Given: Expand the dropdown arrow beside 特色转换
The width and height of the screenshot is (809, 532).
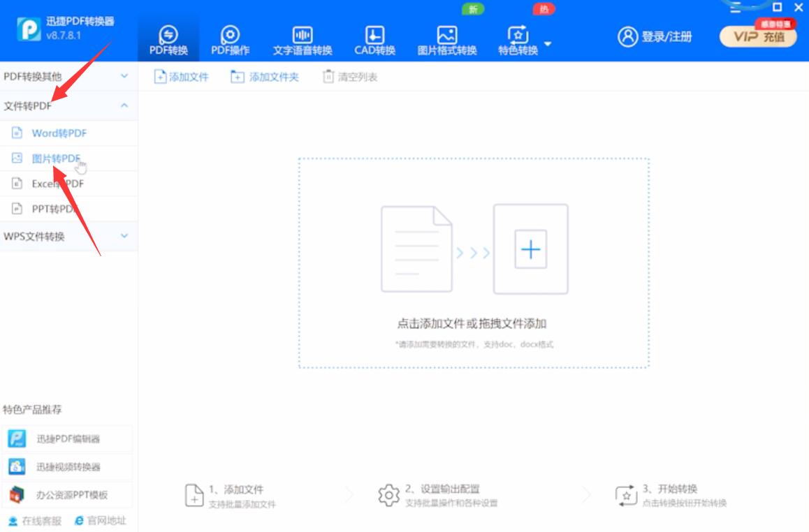Looking at the screenshot, I should point(548,44).
